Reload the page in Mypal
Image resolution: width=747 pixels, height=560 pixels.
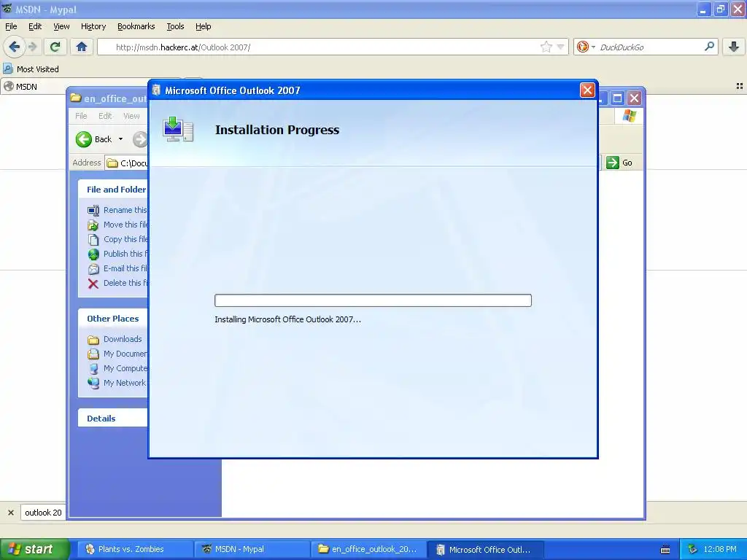click(55, 47)
